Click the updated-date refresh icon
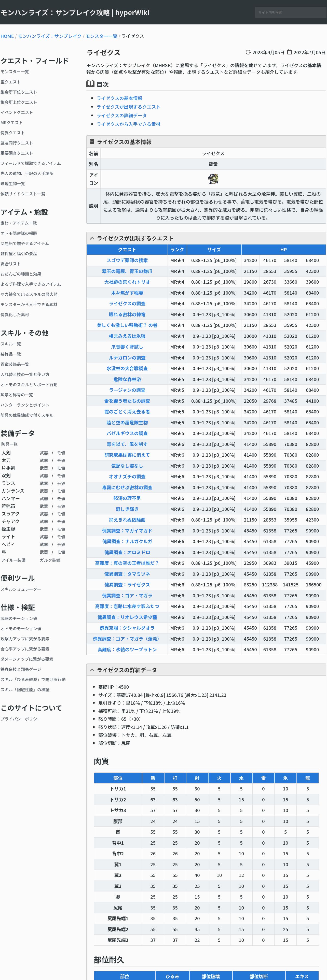The image size is (327, 980). 248,52
